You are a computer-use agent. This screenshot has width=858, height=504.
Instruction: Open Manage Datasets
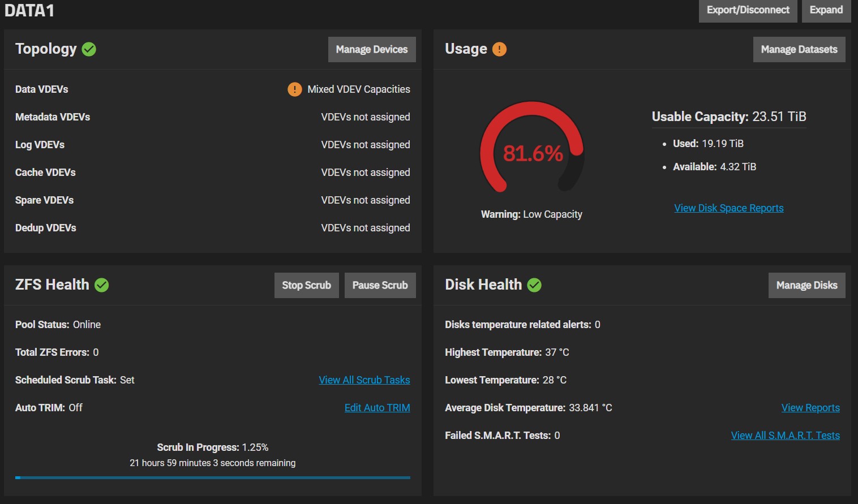[799, 50]
